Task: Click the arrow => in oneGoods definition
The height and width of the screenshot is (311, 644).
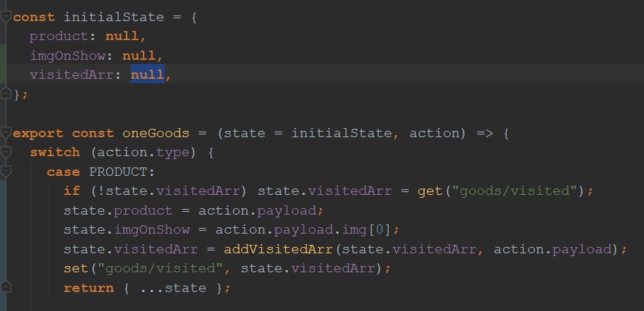Action: (x=484, y=133)
